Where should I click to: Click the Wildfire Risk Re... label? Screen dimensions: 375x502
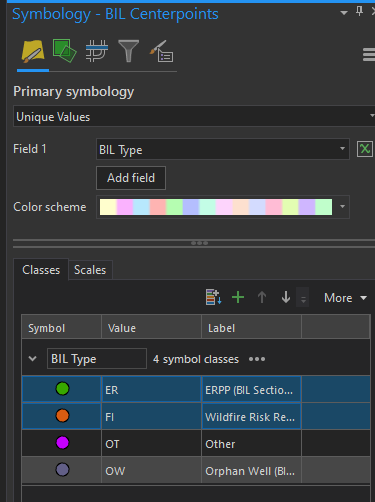(x=251, y=416)
